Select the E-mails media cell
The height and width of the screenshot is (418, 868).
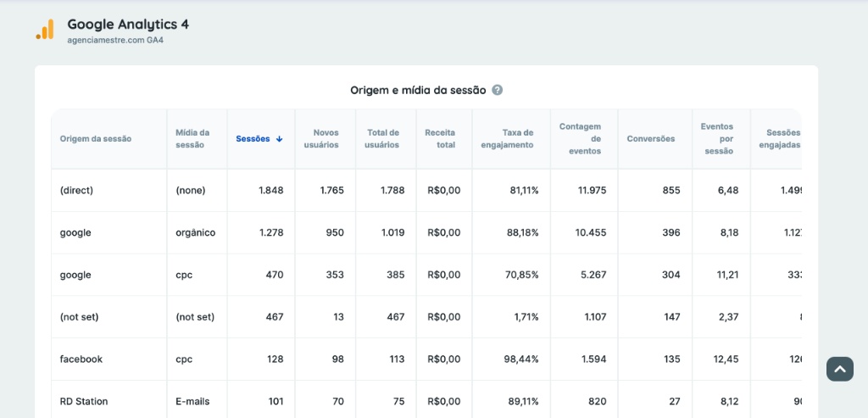[x=192, y=401]
